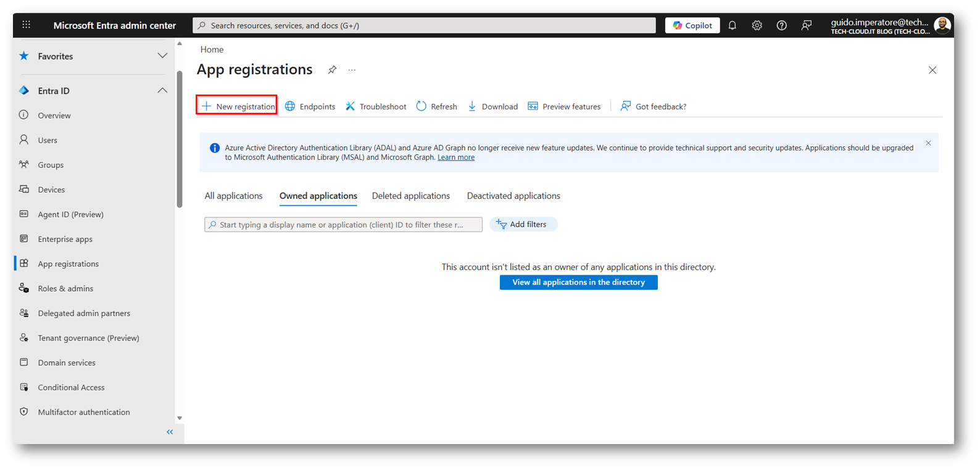Pin App registrations page
980x470 pixels.
coord(332,70)
